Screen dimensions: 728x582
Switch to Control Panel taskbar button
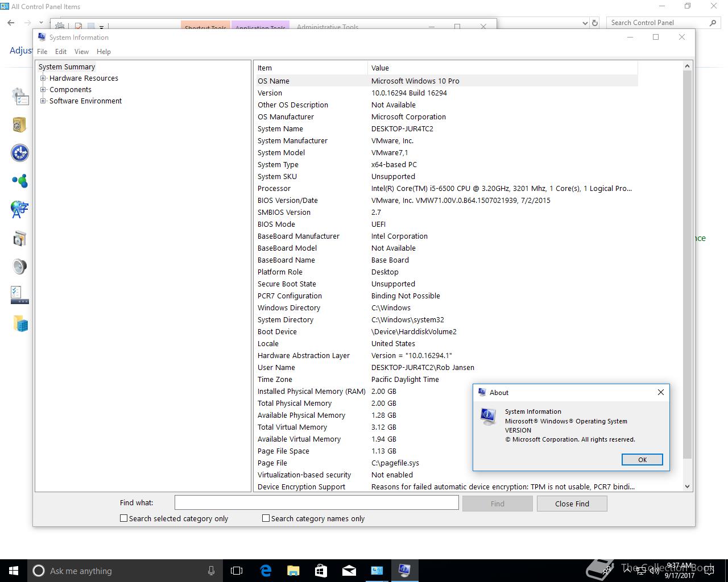pos(377,571)
